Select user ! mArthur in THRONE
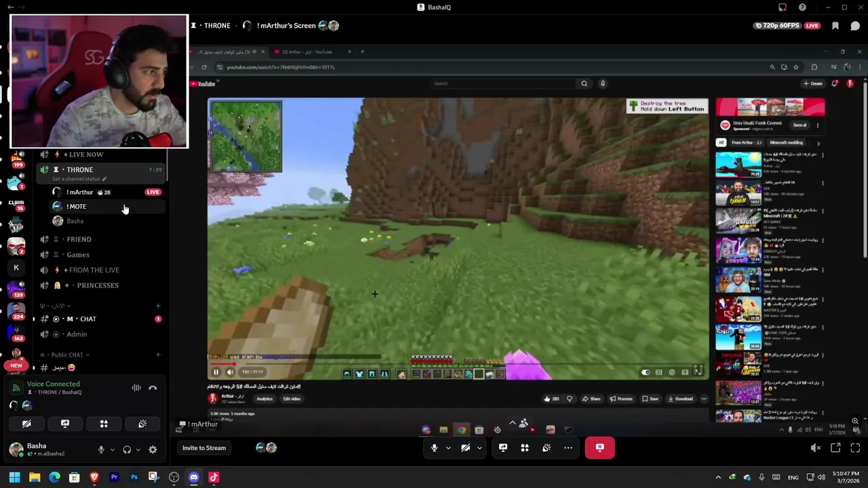The height and width of the screenshot is (488, 868). pyautogui.click(x=107, y=192)
